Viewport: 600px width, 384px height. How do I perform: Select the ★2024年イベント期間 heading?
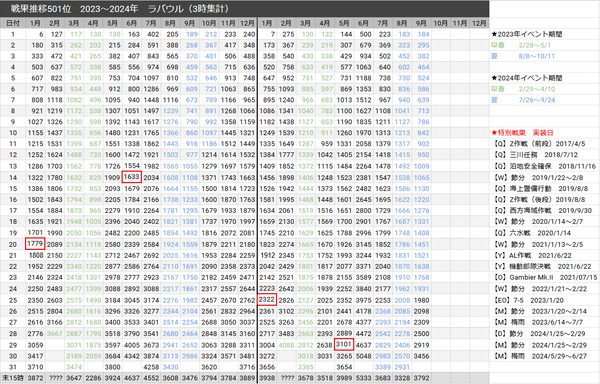click(527, 78)
